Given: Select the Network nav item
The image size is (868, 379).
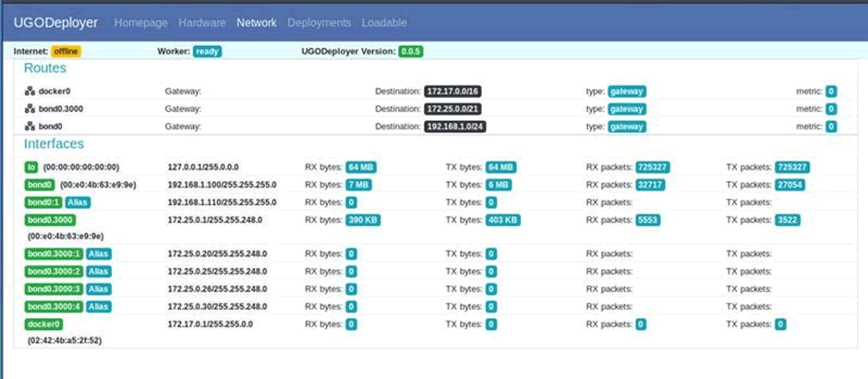Looking at the screenshot, I should click(257, 23).
